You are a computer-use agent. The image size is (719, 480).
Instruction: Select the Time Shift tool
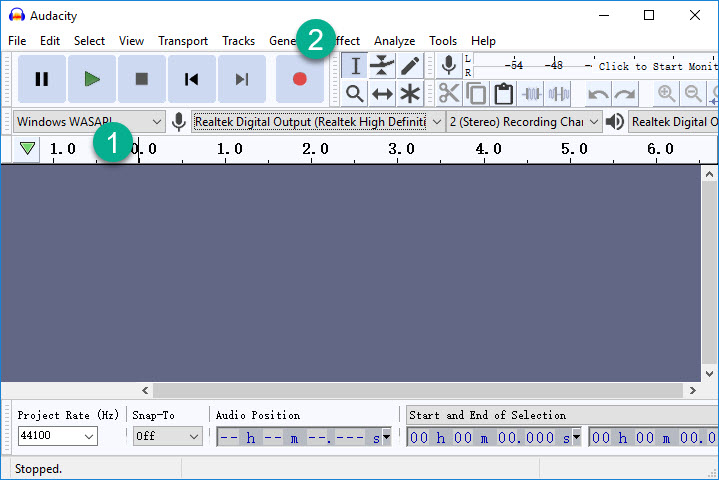click(x=382, y=94)
